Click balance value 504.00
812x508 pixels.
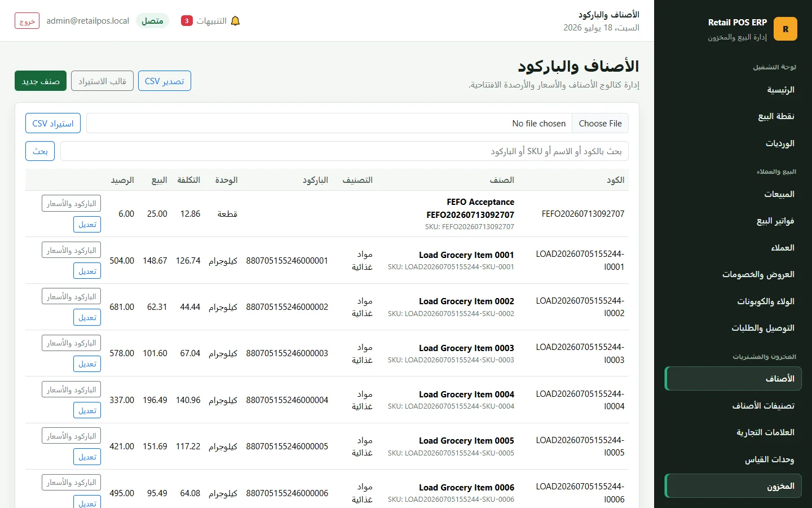(122, 261)
